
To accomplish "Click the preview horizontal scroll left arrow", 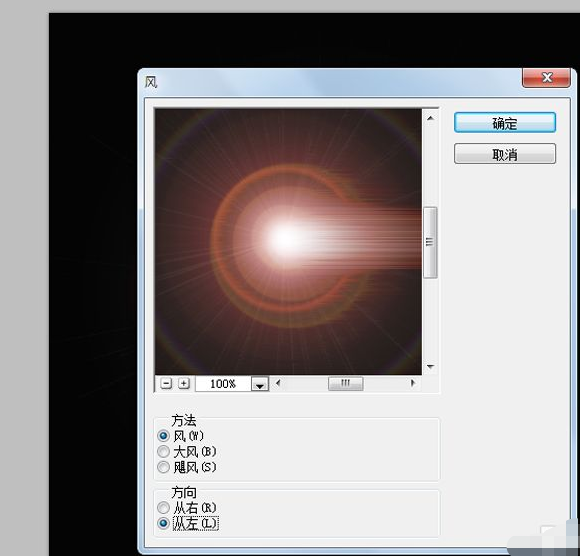I will pos(278,383).
